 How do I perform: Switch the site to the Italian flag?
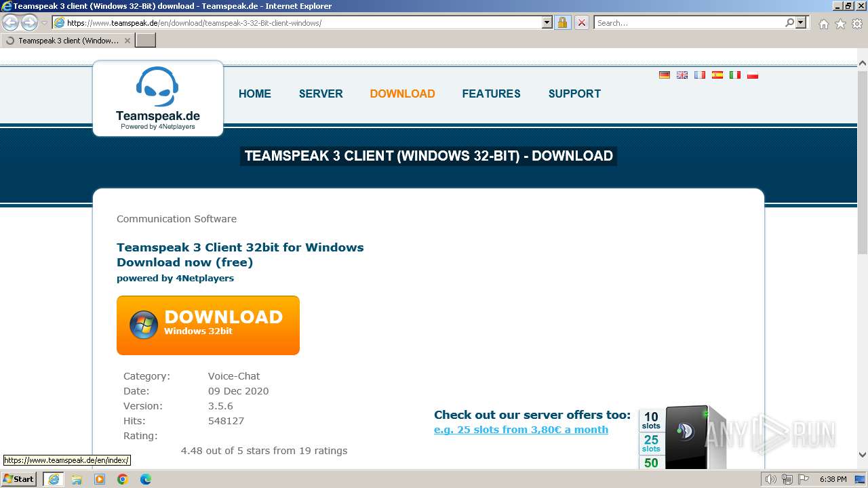coord(735,75)
